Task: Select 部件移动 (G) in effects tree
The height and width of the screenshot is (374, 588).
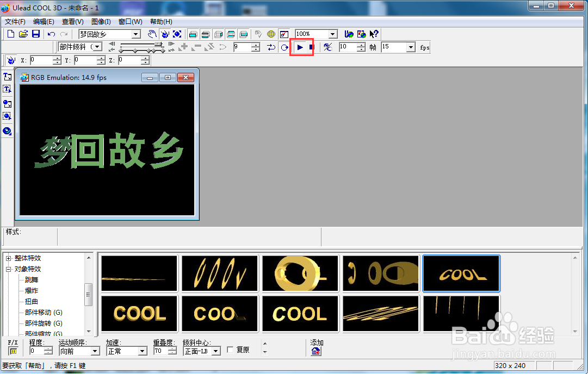Action: (44, 313)
